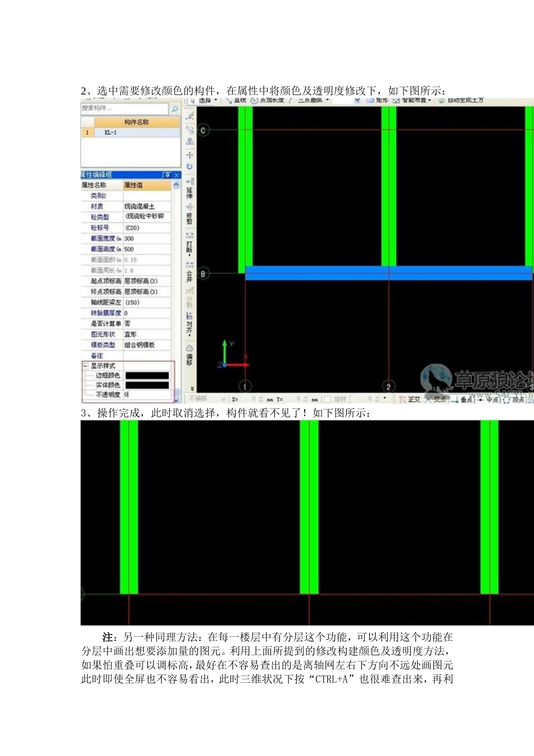The width and height of the screenshot is (534, 756).
Task: Select component row KL-1
Action: click(x=130, y=133)
